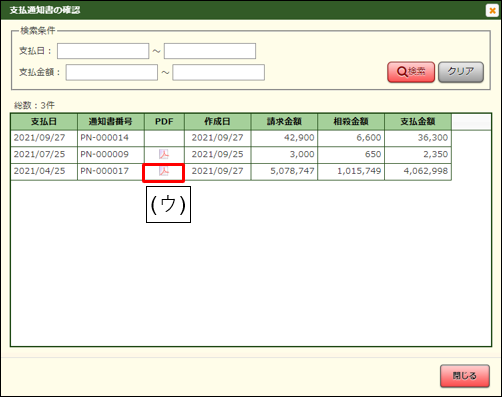Select the cell PN-000009
The height and width of the screenshot is (397, 502).
tap(111, 155)
